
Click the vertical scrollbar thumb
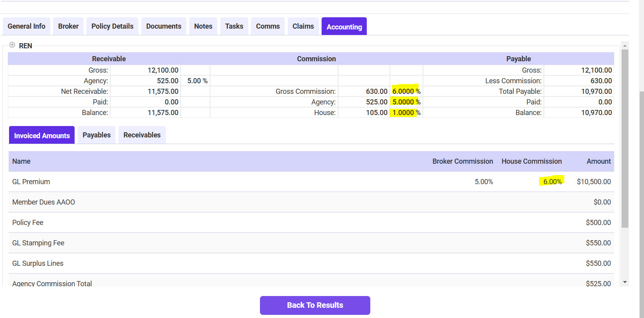[625, 138]
